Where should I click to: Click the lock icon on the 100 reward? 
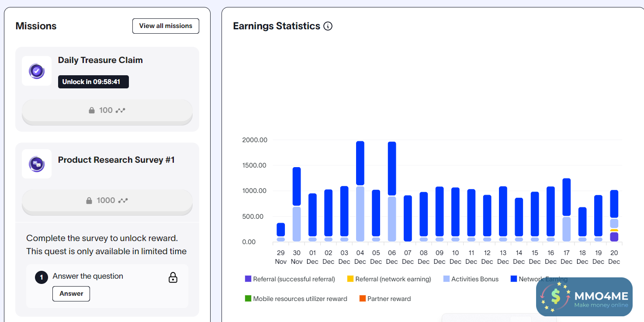pyautogui.click(x=92, y=111)
